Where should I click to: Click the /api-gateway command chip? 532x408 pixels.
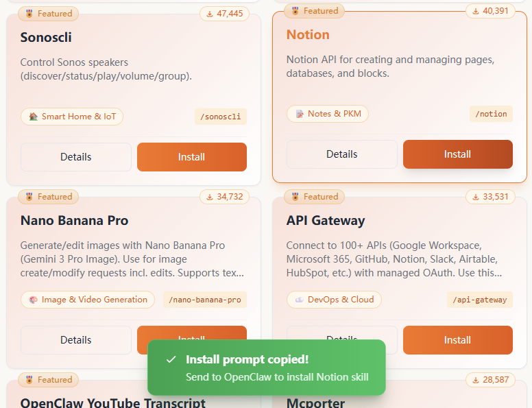point(480,300)
